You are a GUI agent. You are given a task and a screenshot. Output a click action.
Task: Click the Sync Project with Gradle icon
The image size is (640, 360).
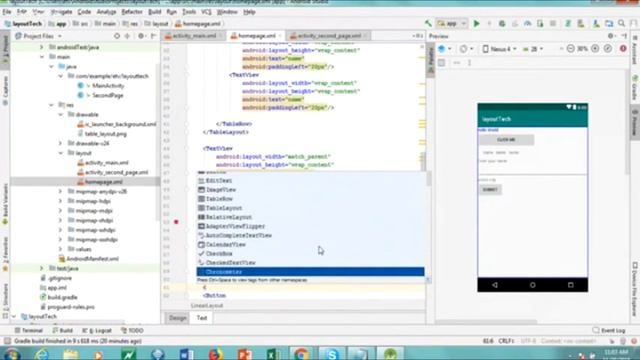pos(568,24)
